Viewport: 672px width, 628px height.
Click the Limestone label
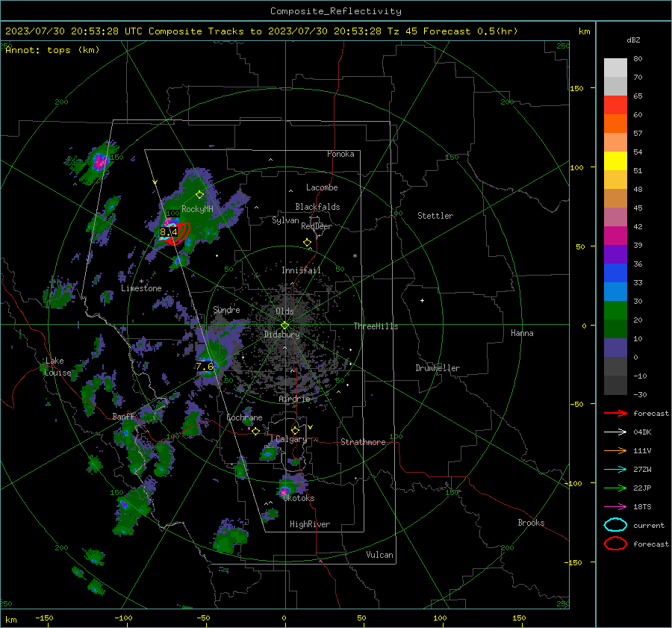pyautogui.click(x=141, y=288)
